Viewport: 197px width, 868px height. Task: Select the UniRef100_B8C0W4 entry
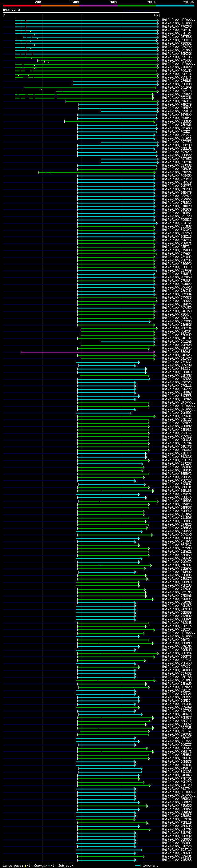(x=177, y=352)
